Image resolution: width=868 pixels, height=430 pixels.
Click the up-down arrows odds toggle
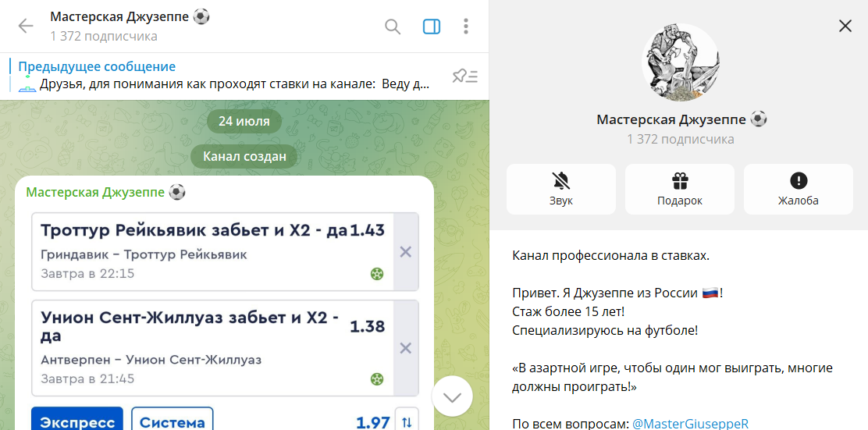click(x=407, y=421)
